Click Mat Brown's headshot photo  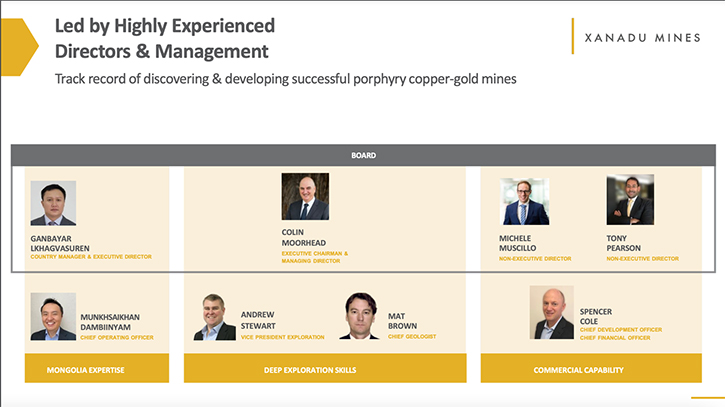[359, 315]
